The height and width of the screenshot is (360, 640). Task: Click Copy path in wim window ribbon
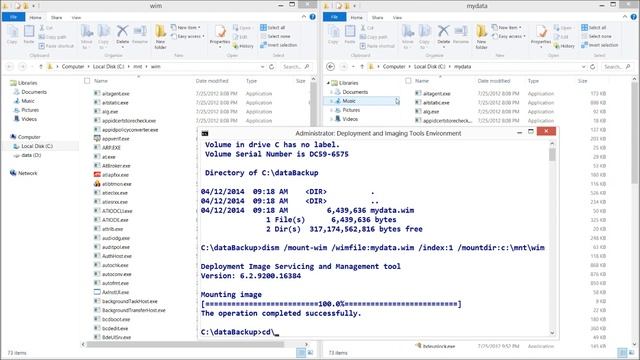point(52,37)
